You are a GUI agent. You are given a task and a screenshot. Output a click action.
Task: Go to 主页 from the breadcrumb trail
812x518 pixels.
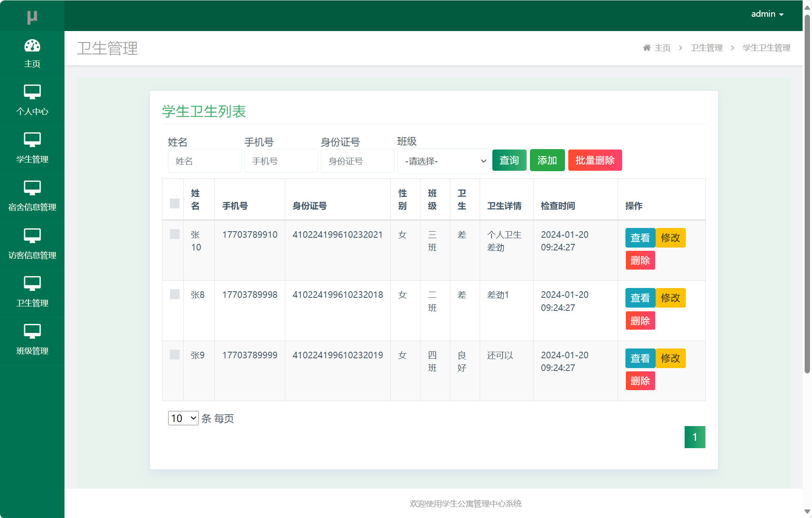(x=662, y=47)
